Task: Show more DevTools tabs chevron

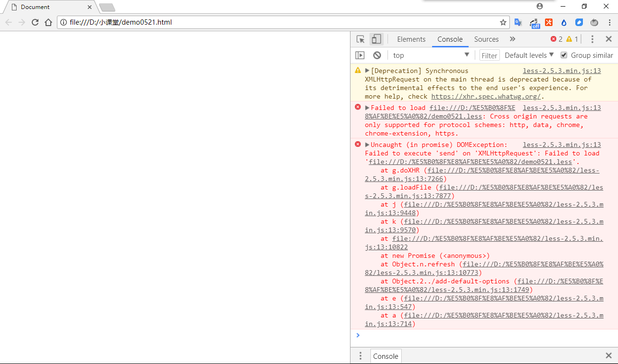Action: click(512, 39)
